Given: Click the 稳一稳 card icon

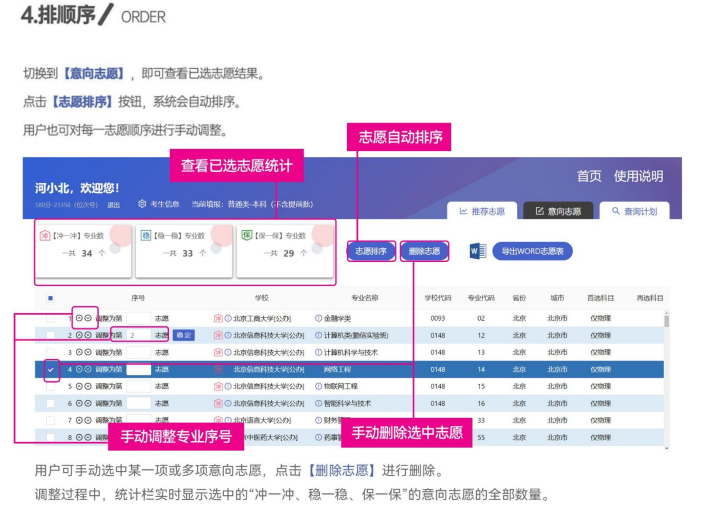Looking at the screenshot, I should 146,236.
